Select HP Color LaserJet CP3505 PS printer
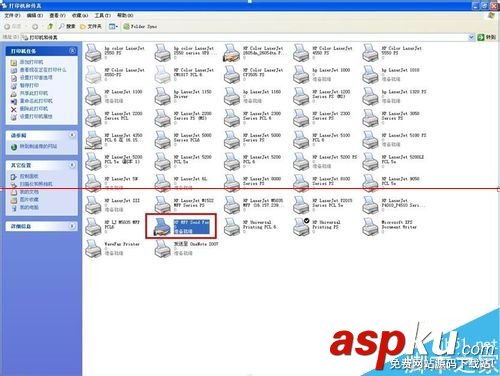This screenshot has width=500, height=376. click(x=254, y=74)
